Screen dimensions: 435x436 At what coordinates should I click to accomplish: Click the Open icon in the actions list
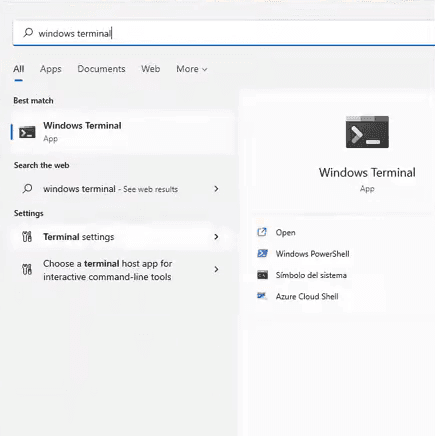click(x=262, y=232)
